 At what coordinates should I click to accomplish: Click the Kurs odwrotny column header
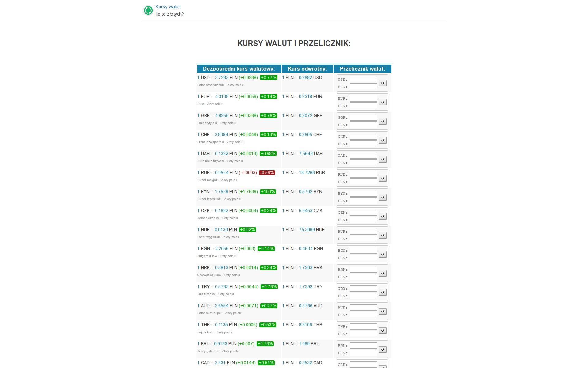pos(307,69)
